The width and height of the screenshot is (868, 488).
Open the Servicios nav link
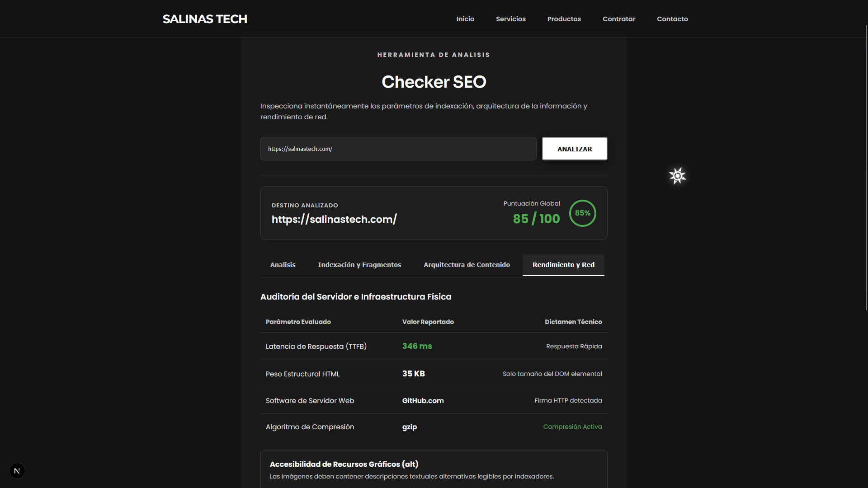pos(511,19)
